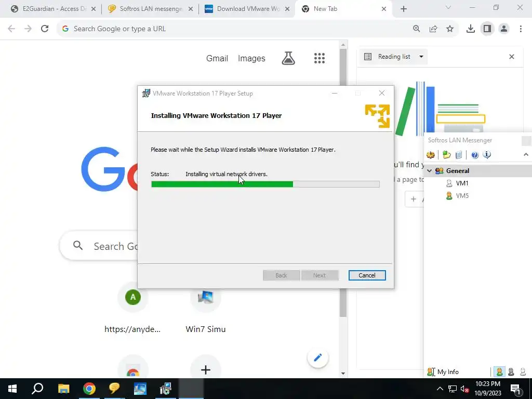Viewport: 532px width, 399px height.
Task: Open network status tray icon
Action: tap(453, 389)
